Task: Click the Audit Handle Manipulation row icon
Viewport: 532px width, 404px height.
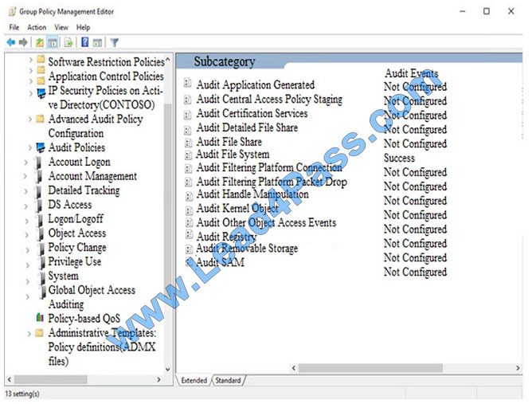Action: click(188, 196)
